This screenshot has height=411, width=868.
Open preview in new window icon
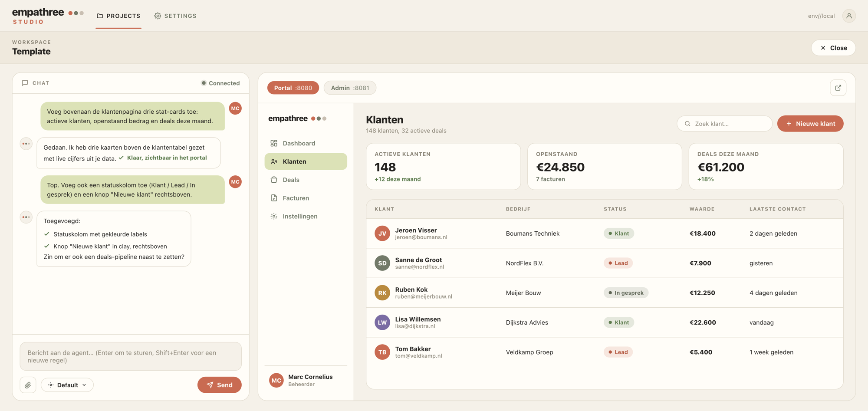click(838, 88)
